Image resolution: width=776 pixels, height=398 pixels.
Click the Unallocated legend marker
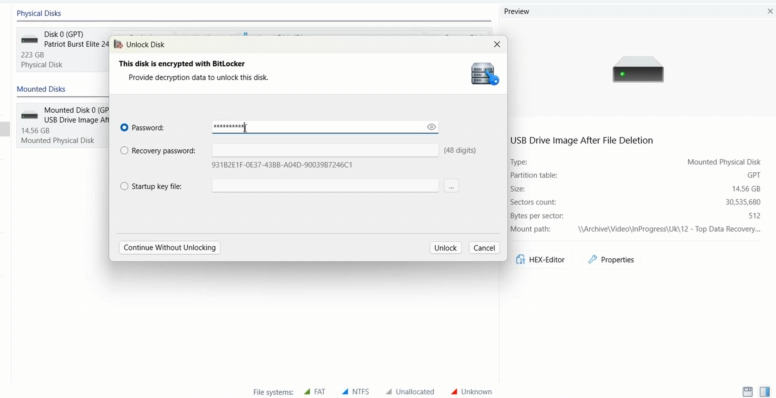(388, 392)
